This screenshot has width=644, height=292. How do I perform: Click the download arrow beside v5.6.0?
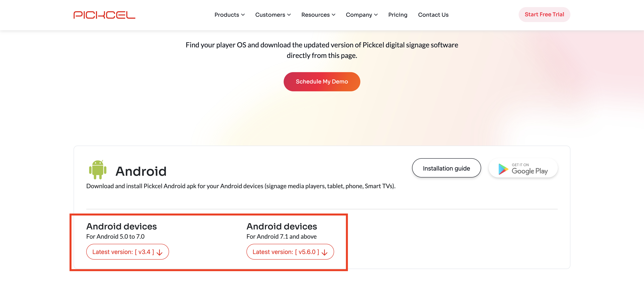click(x=324, y=252)
